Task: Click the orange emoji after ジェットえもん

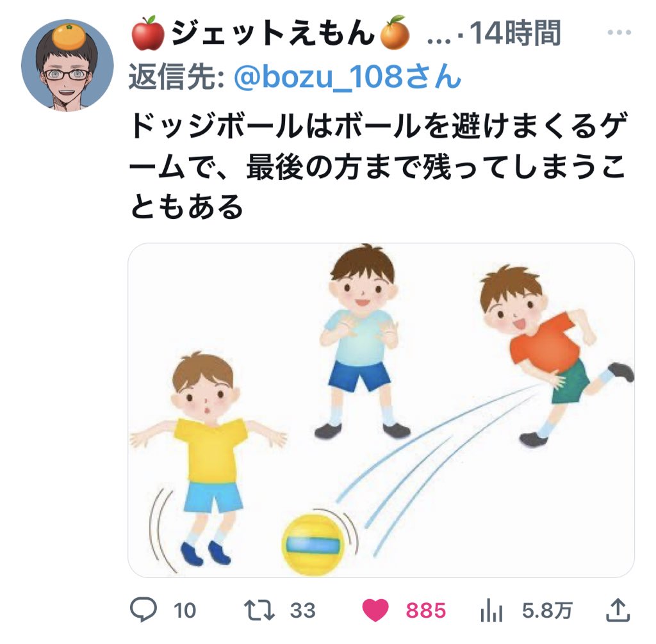Action: tap(394, 33)
